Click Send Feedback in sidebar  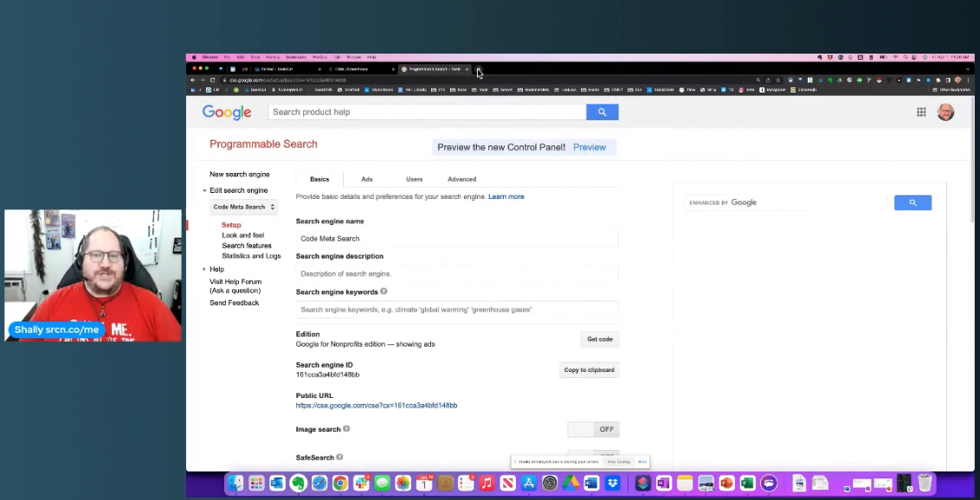[234, 303]
